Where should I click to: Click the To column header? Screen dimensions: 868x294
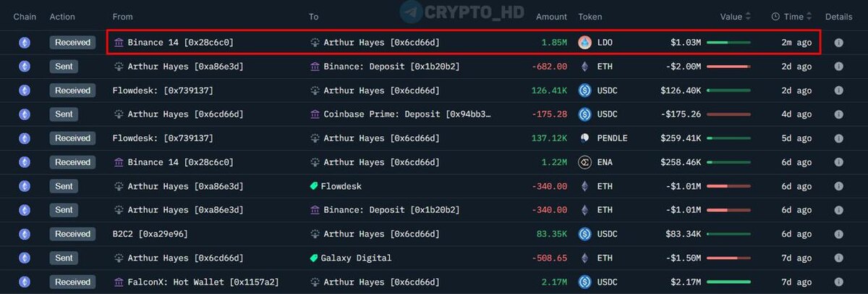[314, 17]
